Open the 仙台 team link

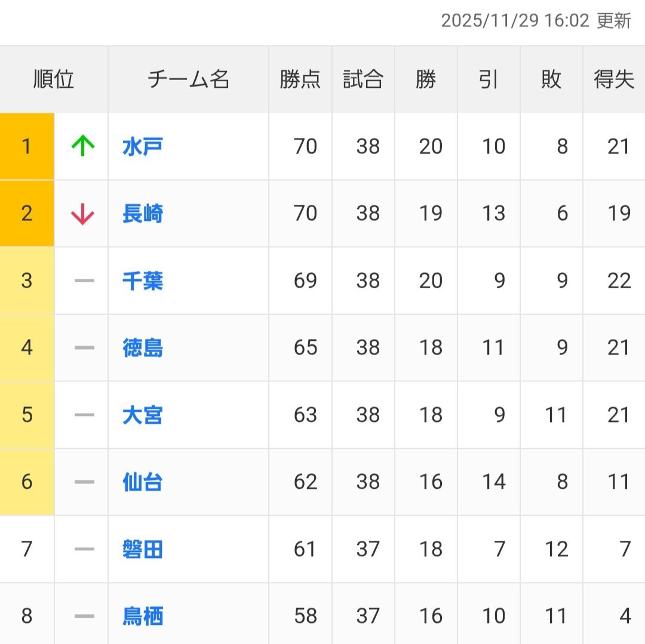tap(142, 482)
